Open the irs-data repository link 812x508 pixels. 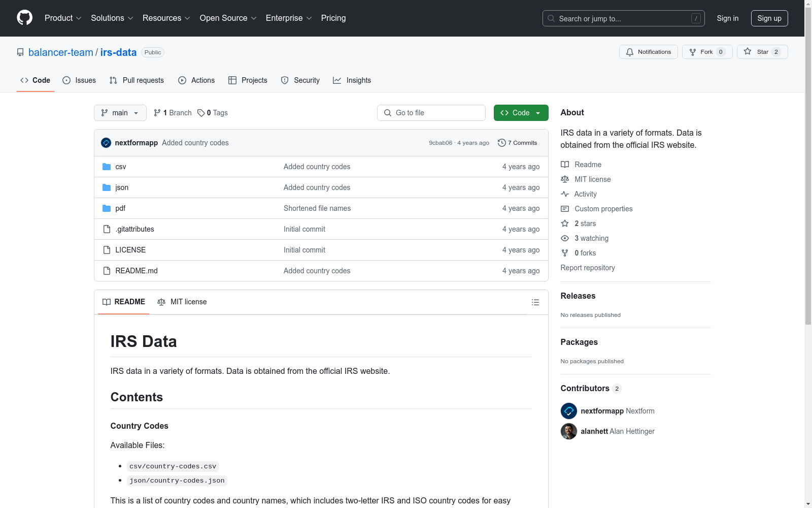(x=118, y=52)
